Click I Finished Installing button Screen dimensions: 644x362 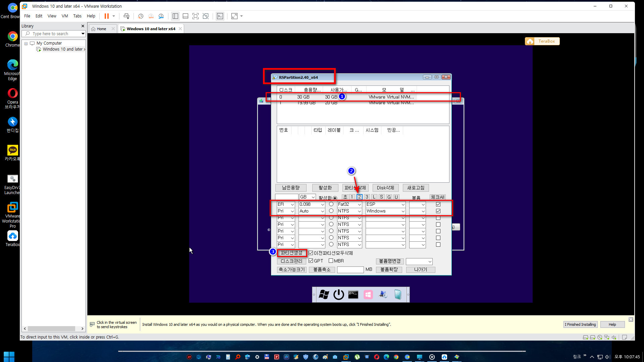click(x=580, y=324)
